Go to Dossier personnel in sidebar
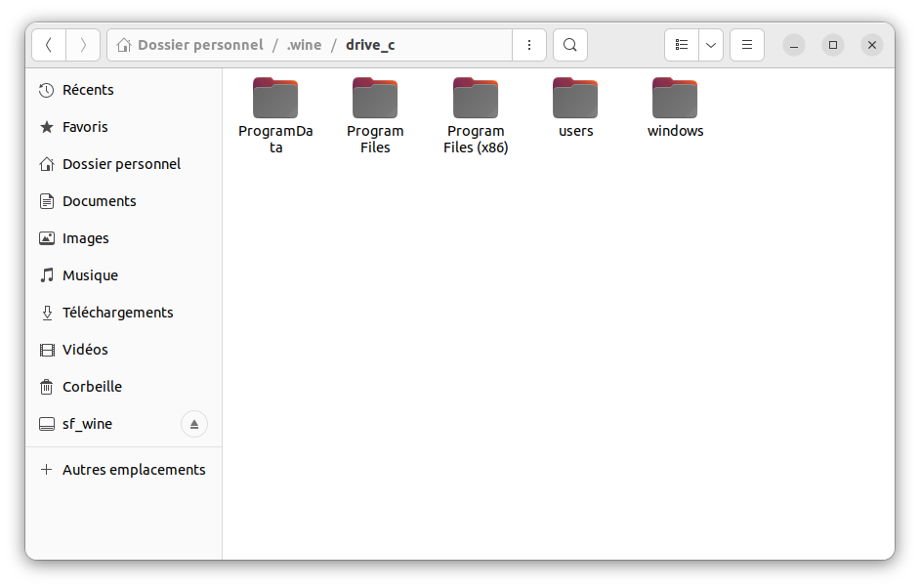Image resolution: width=920 pixels, height=588 pixels. (123, 164)
